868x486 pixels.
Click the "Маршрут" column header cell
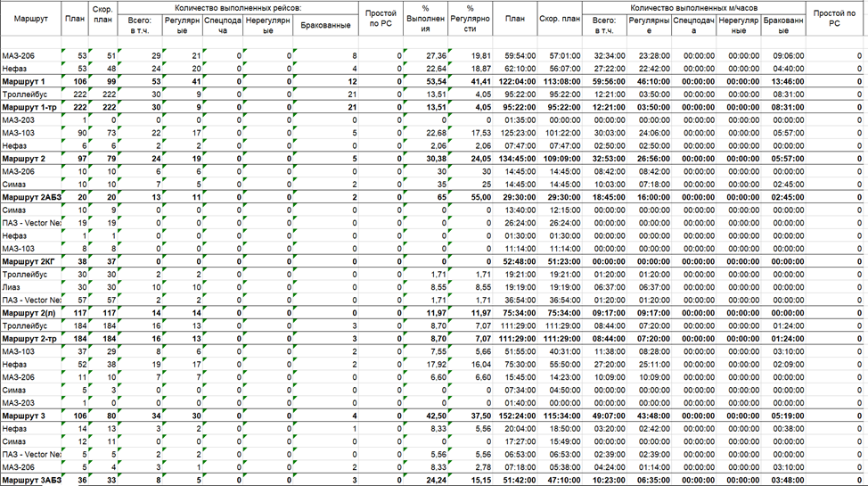tap(30, 19)
